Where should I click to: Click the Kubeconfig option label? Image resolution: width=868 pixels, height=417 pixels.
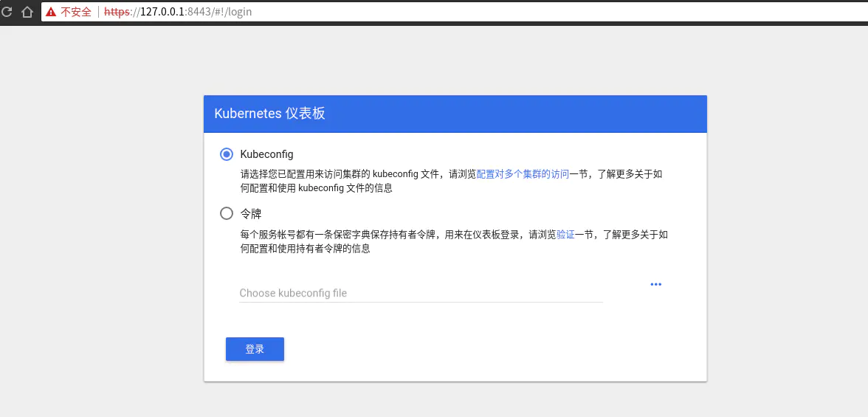pos(266,154)
